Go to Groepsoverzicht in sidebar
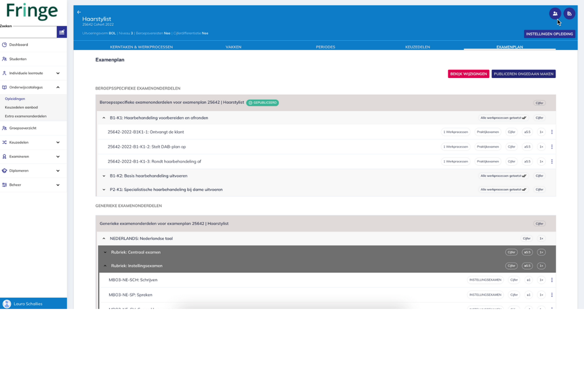This screenshot has height=392, width=584. coord(22,128)
